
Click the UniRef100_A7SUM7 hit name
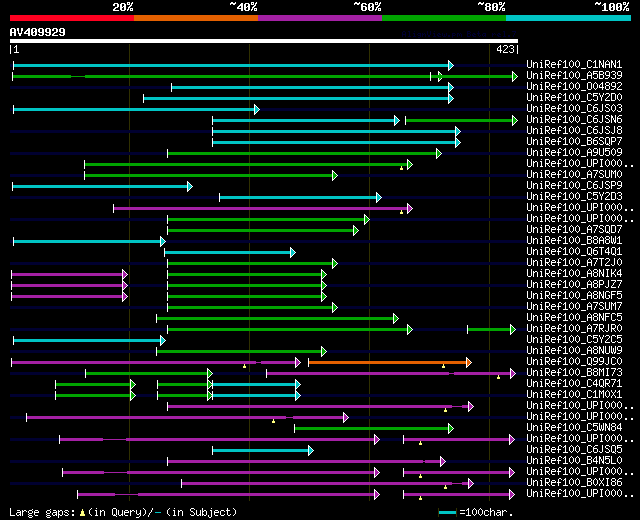point(574,307)
